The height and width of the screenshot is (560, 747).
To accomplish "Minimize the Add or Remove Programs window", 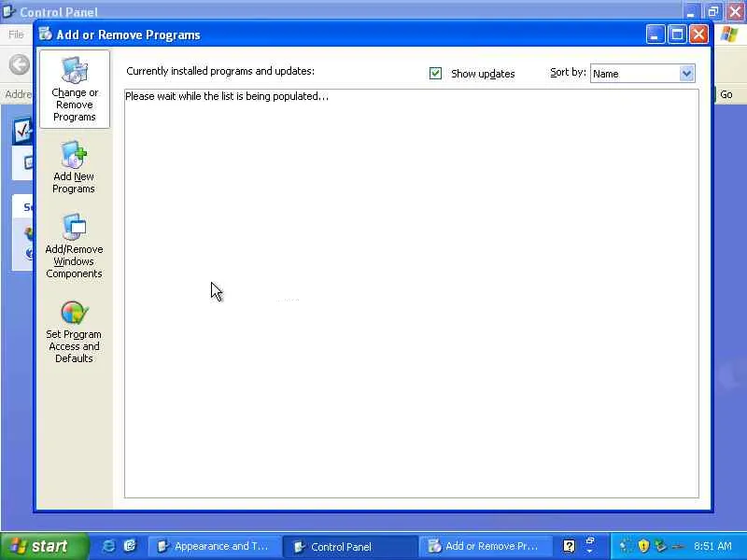I will [x=655, y=35].
